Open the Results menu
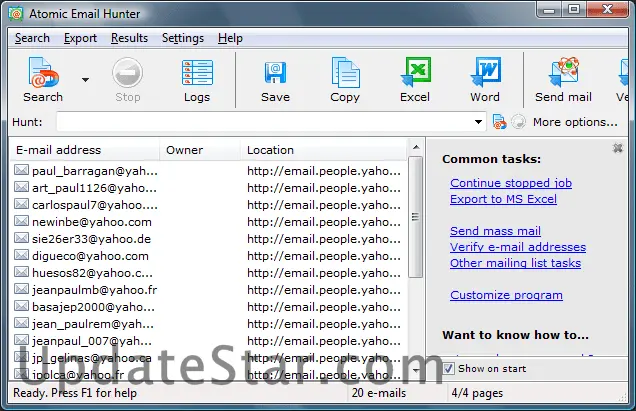 [x=129, y=38]
